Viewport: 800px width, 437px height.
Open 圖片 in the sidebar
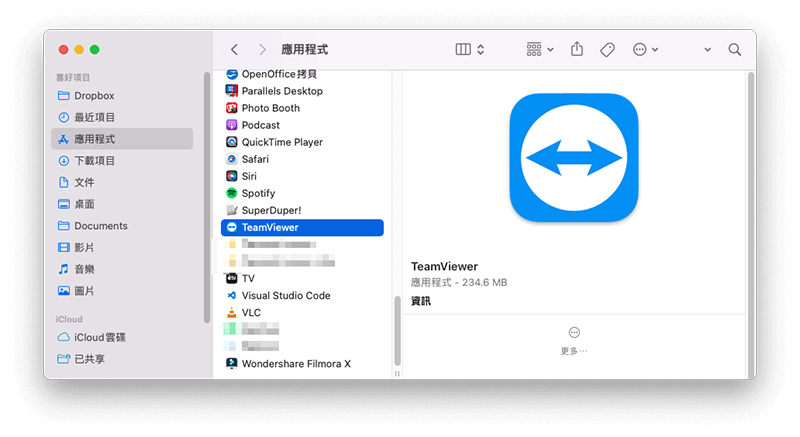pos(122,291)
